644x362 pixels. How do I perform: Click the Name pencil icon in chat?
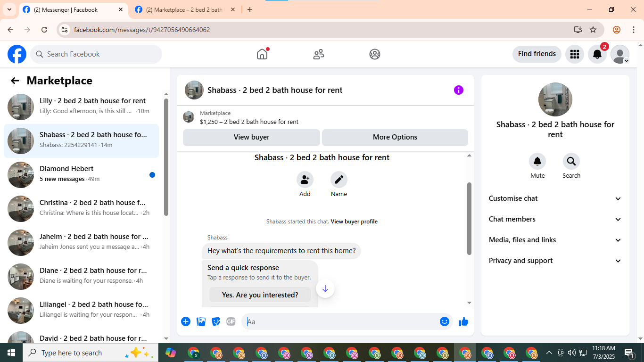pos(339,180)
